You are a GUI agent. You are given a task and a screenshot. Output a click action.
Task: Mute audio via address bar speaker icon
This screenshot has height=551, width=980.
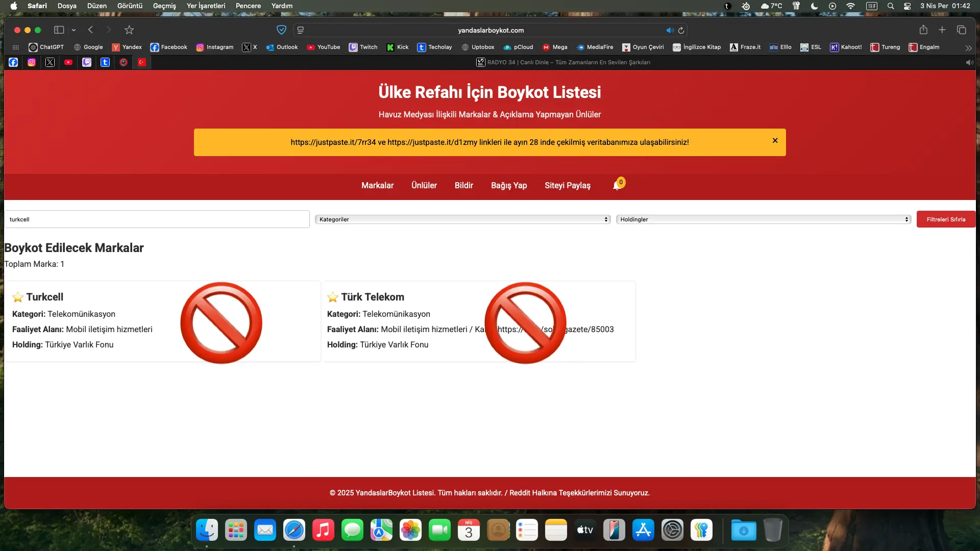coord(670,30)
